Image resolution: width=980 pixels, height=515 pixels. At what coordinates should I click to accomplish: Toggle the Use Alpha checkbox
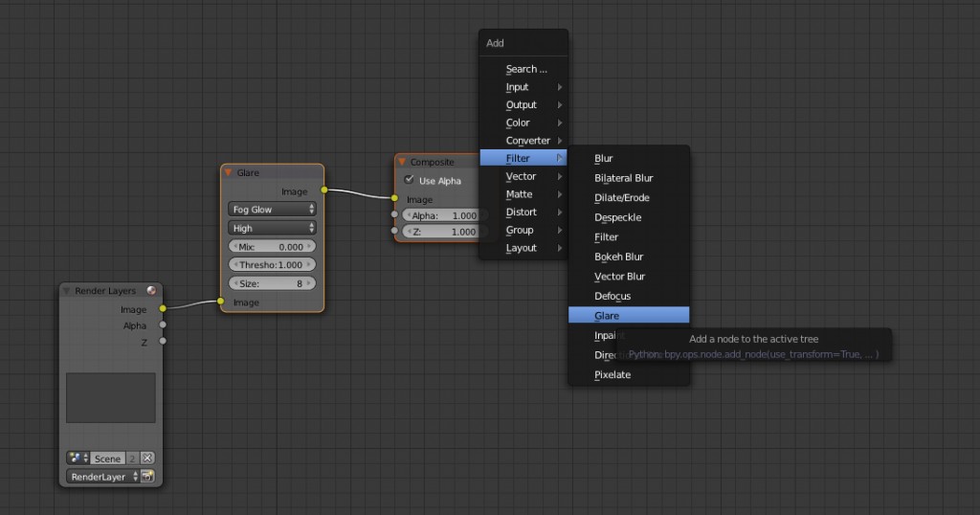click(410, 181)
